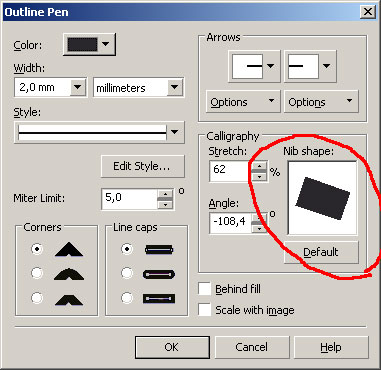Choose the mitered corners radio button
Viewport: 381px width, 370px height.
37,249
